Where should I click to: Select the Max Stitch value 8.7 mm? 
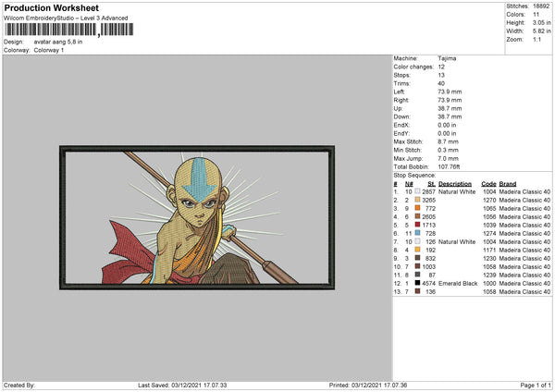tap(448, 141)
